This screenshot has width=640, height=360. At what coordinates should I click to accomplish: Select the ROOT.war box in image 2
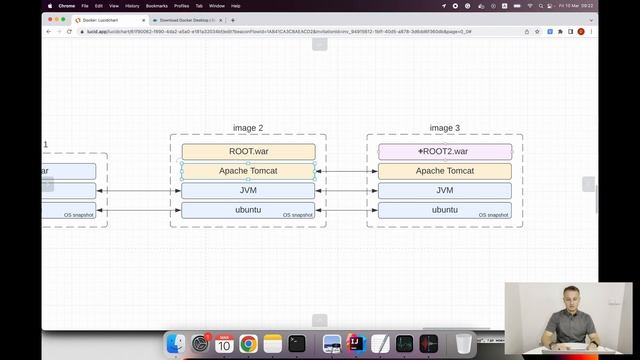pyautogui.click(x=249, y=151)
